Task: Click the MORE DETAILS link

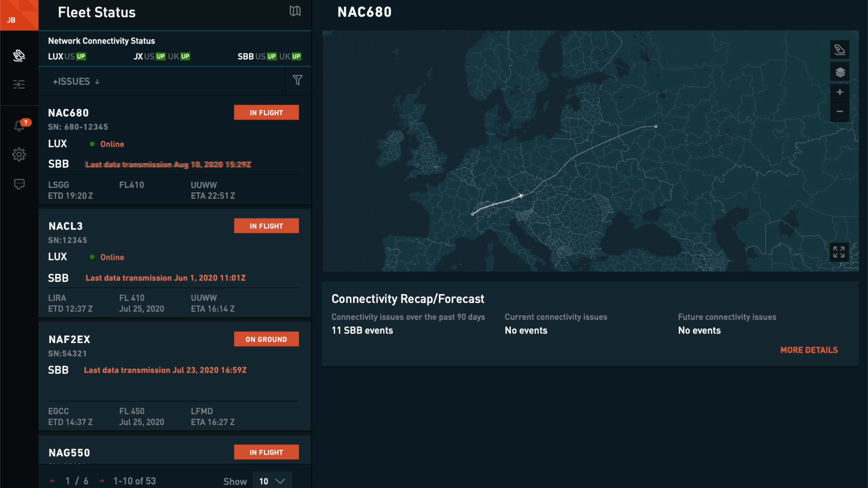Action: (x=808, y=350)
